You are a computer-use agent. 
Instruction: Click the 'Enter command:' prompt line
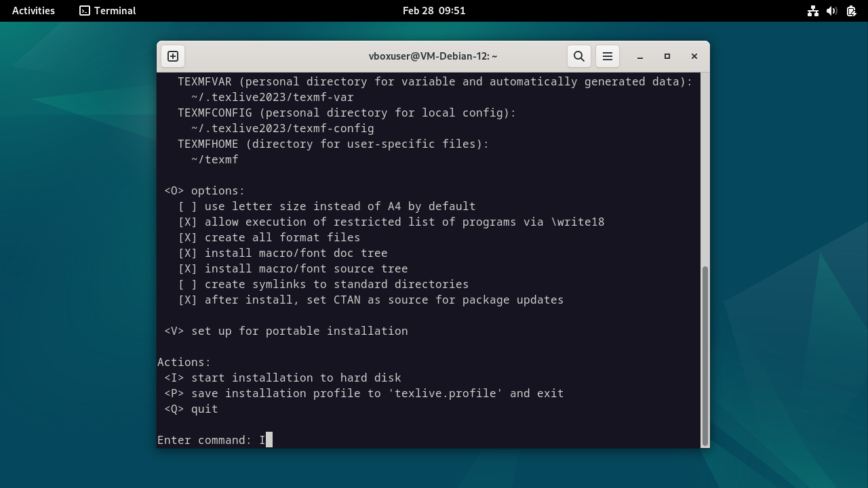pyautogui.click(x=215, y=440)
